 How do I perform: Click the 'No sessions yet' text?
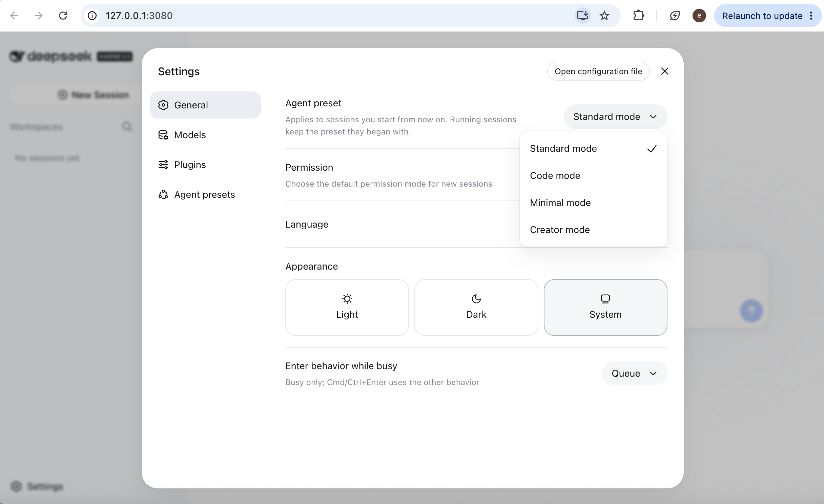coord(47,158)
